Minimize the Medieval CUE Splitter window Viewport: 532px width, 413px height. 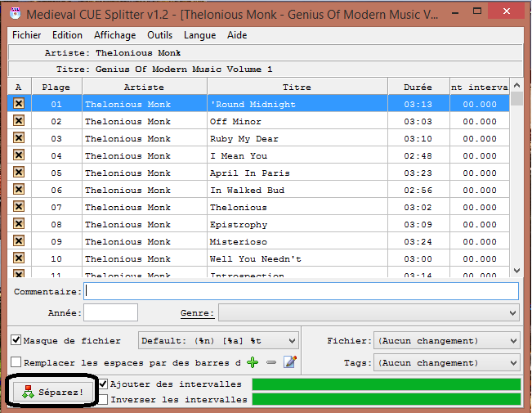[455, 13]
